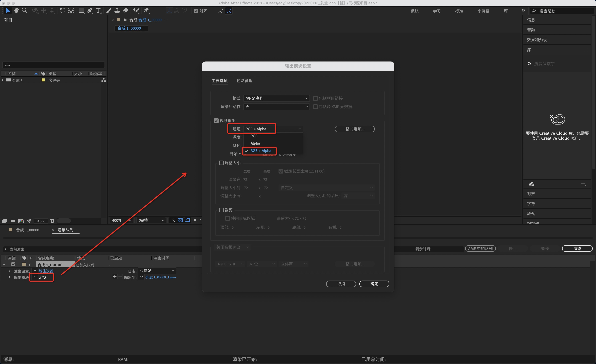Viewport: 596px width, 364px height.
Task: Open the 渲染后动作 dropdown
Action: 276,107
